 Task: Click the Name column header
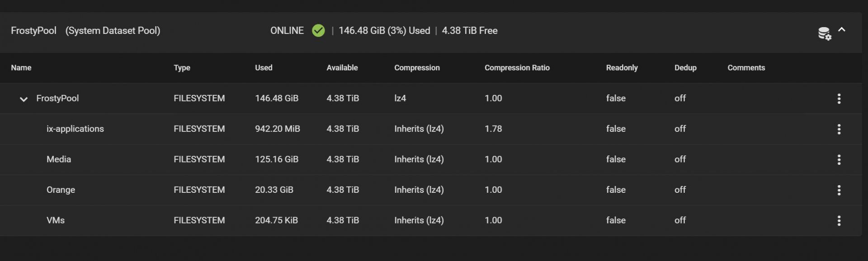[21, 68]
